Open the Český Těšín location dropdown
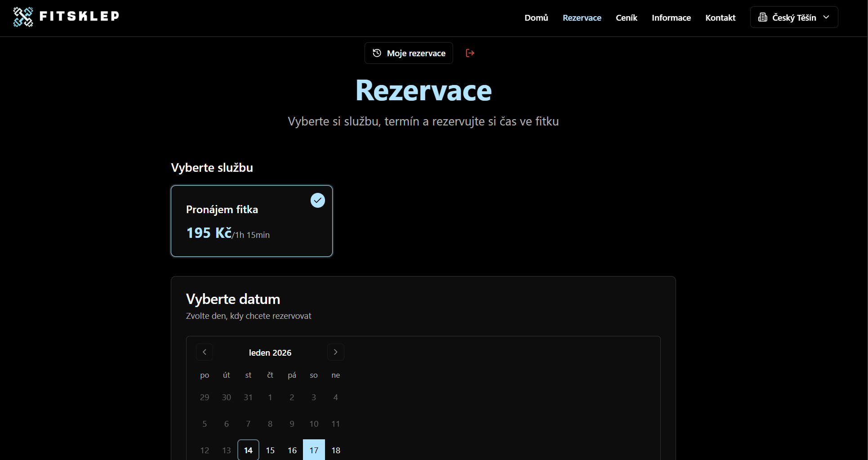 tap(793, 18)
